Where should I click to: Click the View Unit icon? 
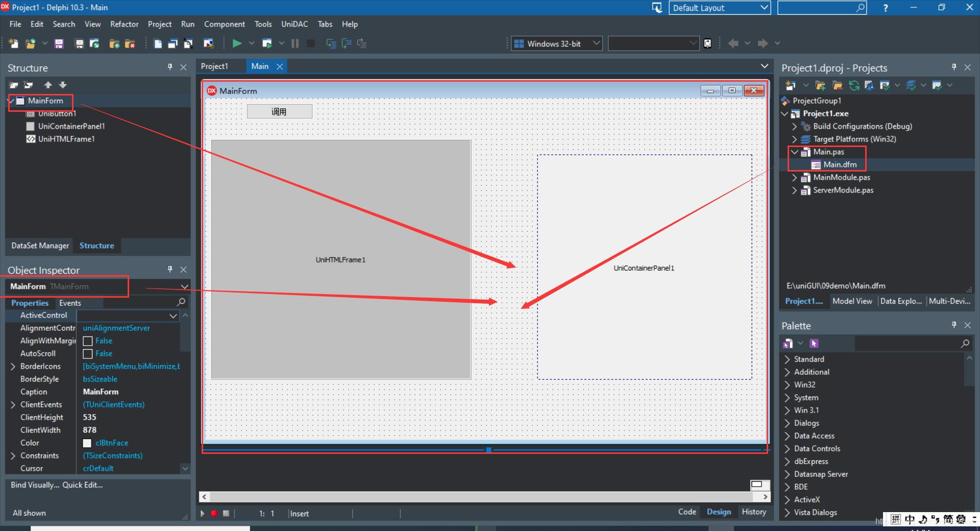click(x=158, y=43)
